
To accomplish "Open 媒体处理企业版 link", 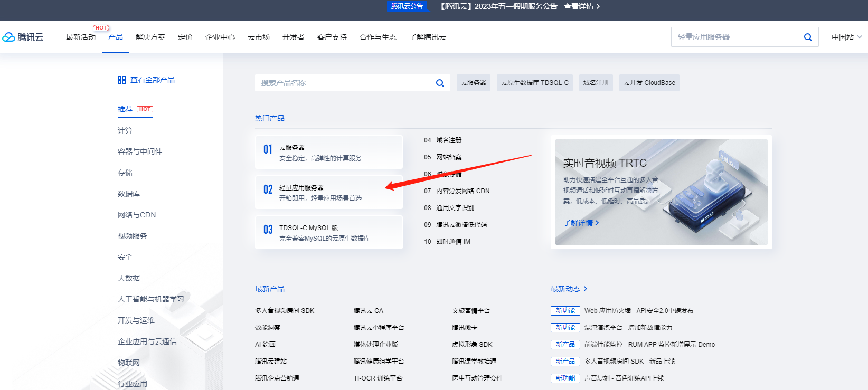I will [376, 345].
